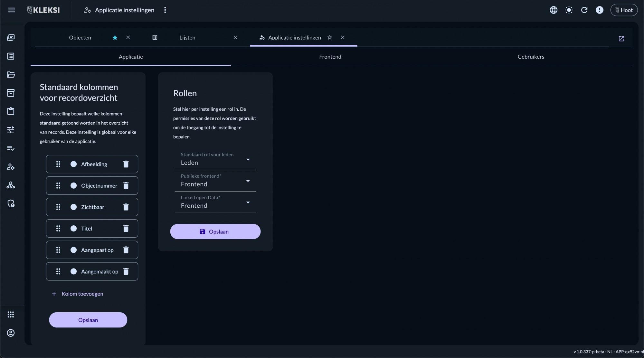Grab the Afbeelding row drag handle
This screenshot has height=358, width=644.
coord(58,164)
